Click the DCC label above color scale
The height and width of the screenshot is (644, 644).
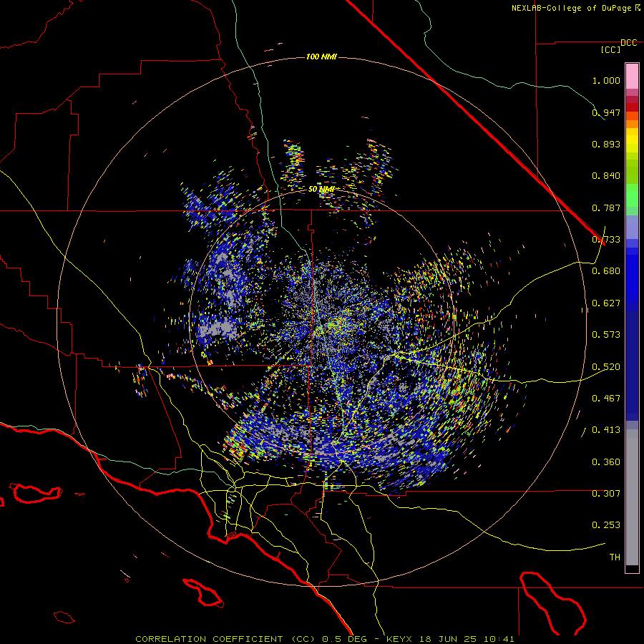pyautogui.click(x=628, y=43)
